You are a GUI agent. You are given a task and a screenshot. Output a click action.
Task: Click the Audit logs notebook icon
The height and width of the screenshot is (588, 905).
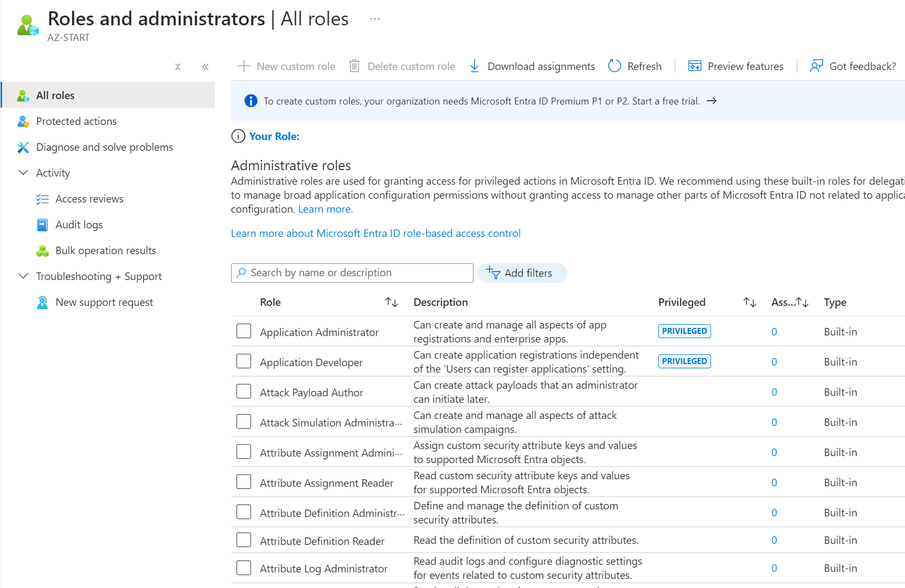pos(43,225)
